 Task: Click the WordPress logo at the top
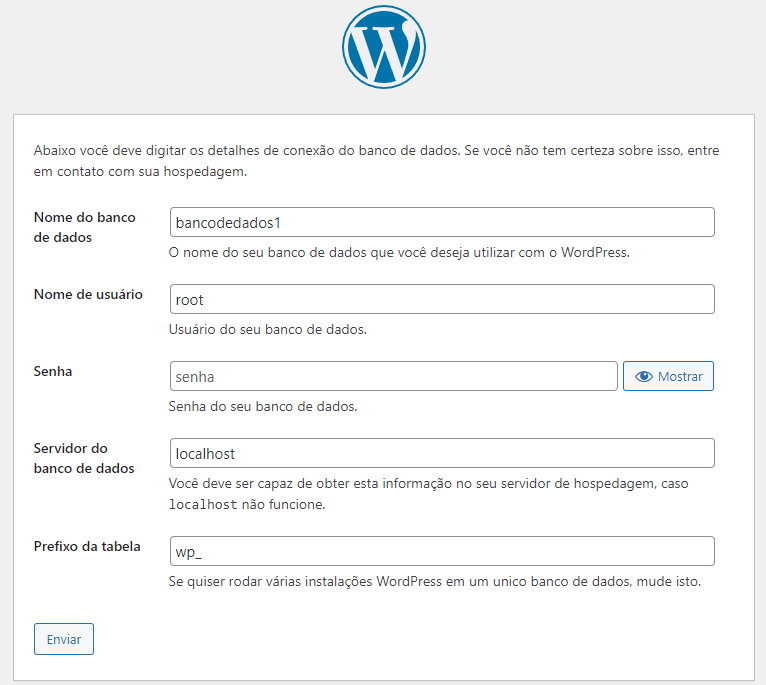click(383, 48)
